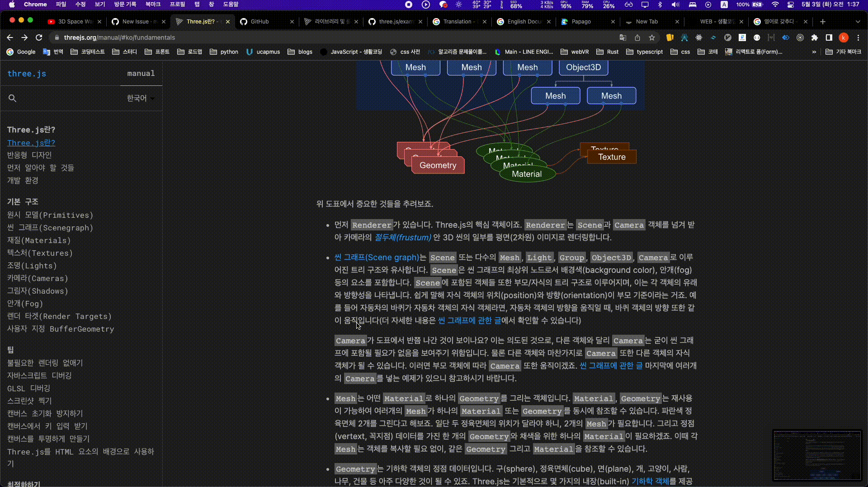
Task: Click the three.js logo link
Action: click(x=27, y=74)
